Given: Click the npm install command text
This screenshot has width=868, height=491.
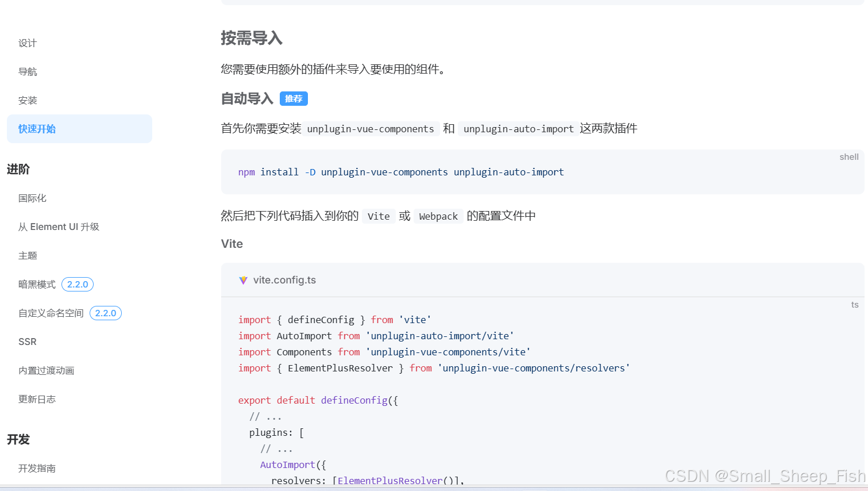Looking at the screenshot, I should [x=400, y=172].
